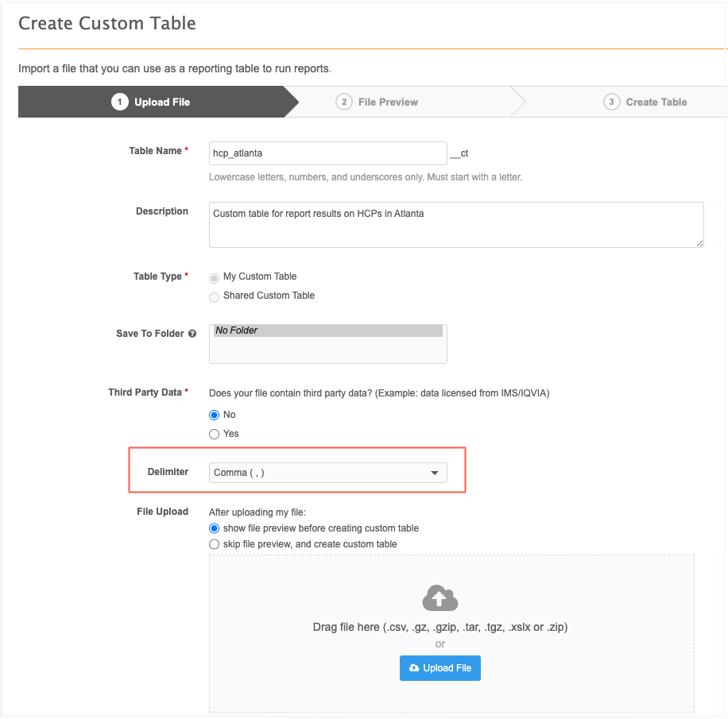Click the Save To Folder help icon
This screenshot has height=719, width=728.
192,334
